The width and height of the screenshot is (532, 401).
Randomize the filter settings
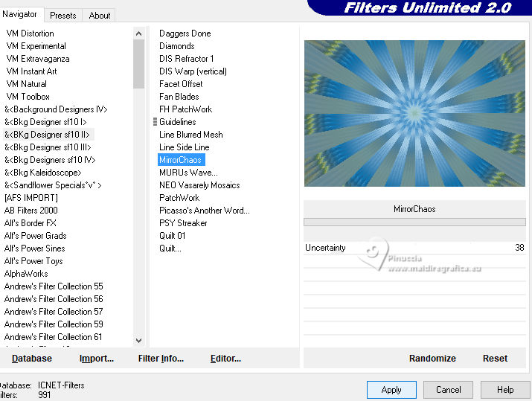point(432,359)
